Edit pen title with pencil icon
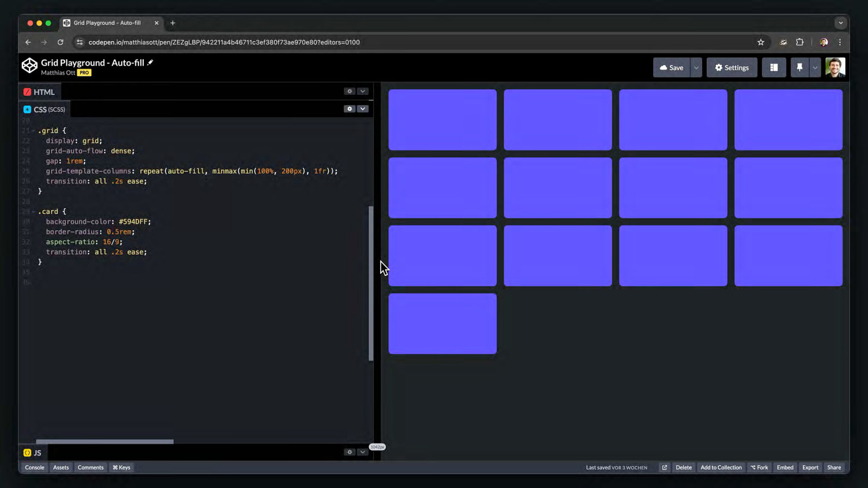 pyautogui.click(x=150, y=62)
